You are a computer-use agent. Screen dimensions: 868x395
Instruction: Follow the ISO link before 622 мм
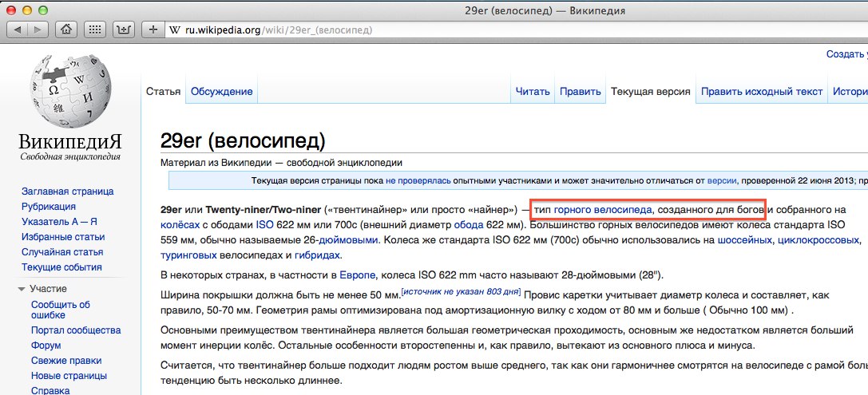(x=264, y=225)
